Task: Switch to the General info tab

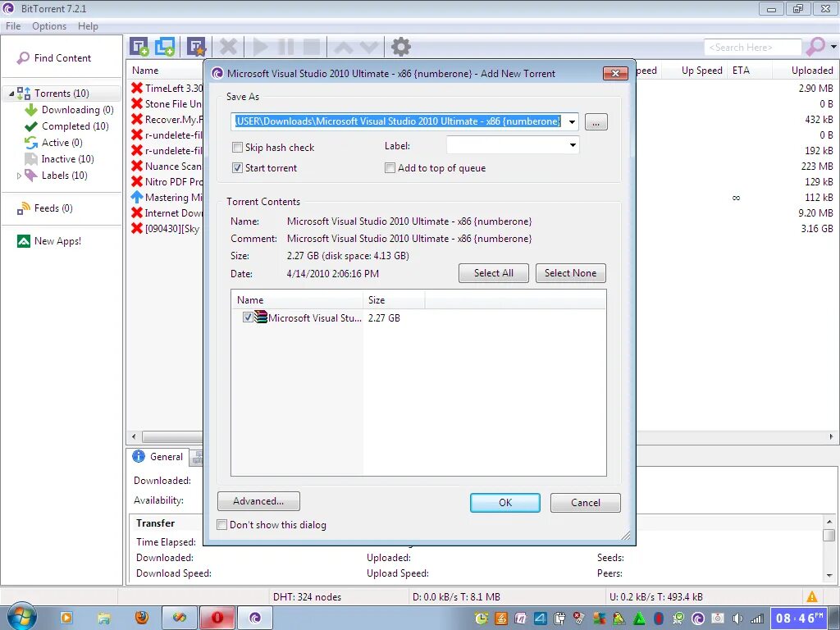Action: coord(158,456)
